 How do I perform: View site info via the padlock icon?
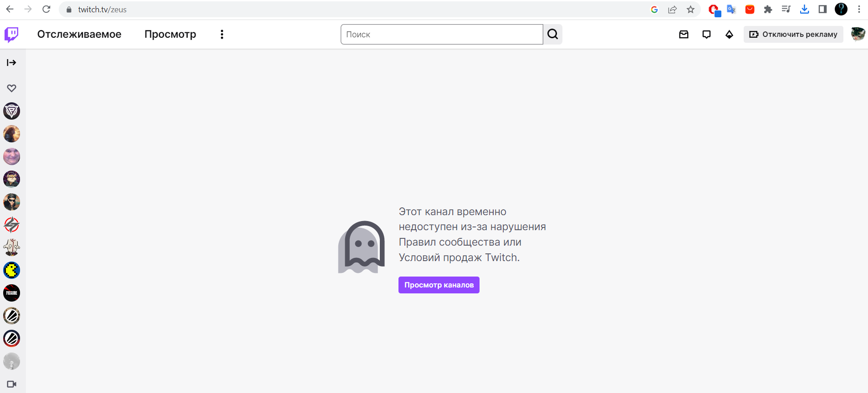pos(69,10)
